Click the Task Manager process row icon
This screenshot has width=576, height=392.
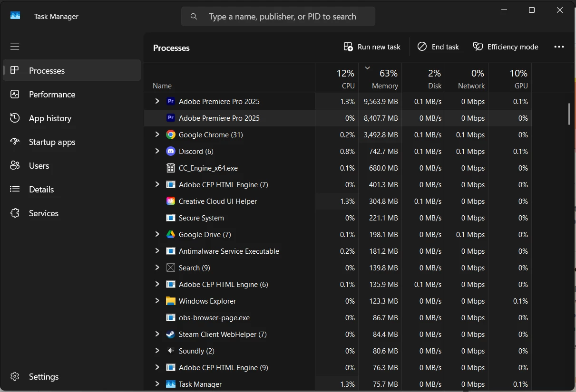(171, 384)
